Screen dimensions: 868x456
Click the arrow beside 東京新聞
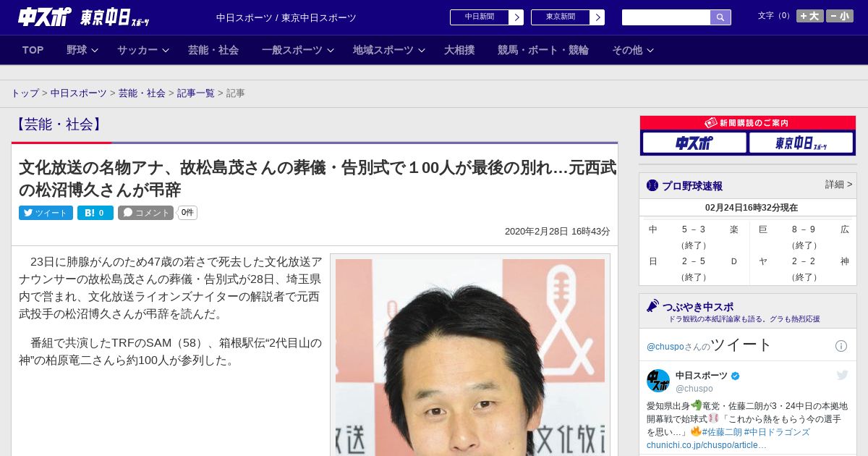click(597, 17)
